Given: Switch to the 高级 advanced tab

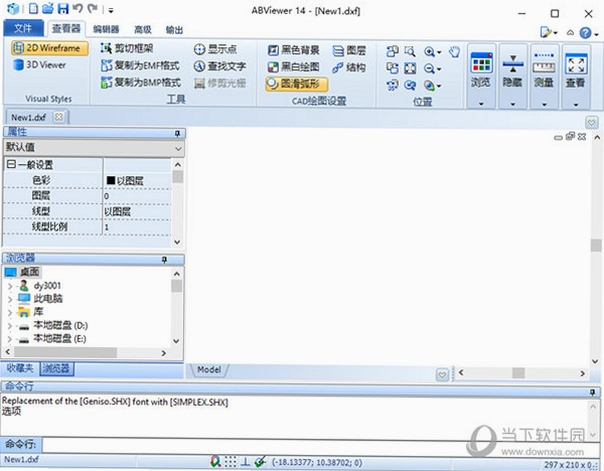Looking at the screenshot, I should [x=143, y=29].
